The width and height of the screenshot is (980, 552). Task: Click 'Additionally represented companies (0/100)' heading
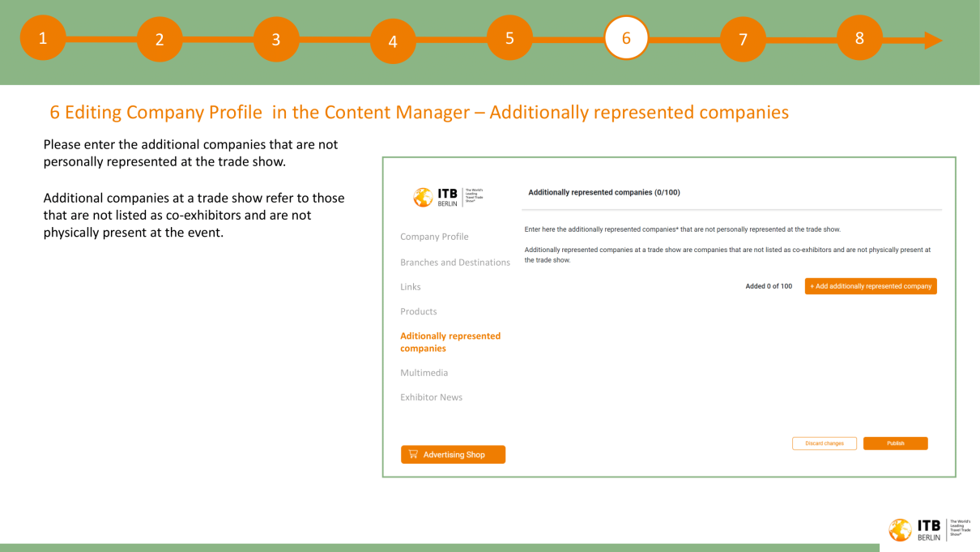click(x=604, y=192)
